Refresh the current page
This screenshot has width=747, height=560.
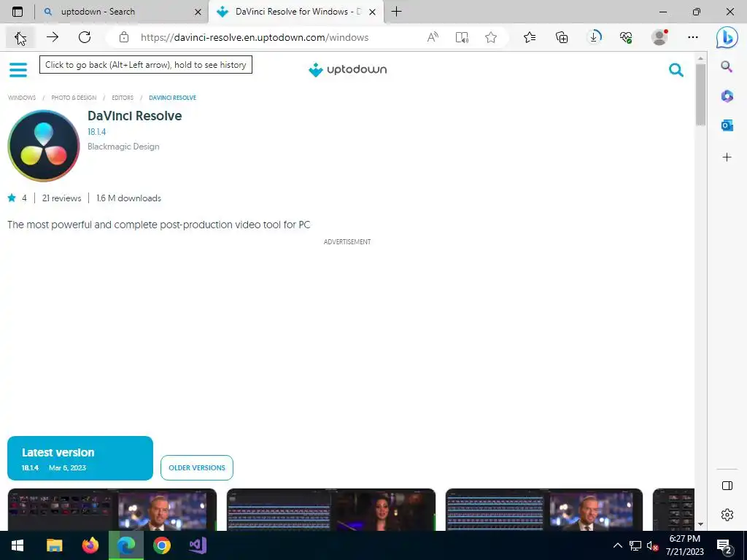pyautogui.click(x=85, y=37)
